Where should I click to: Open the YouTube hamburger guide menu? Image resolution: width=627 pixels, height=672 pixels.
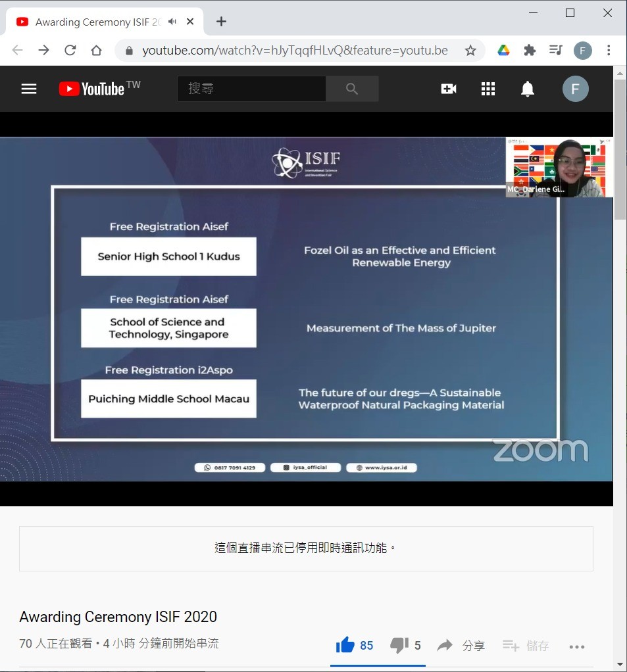pos(29,89)
